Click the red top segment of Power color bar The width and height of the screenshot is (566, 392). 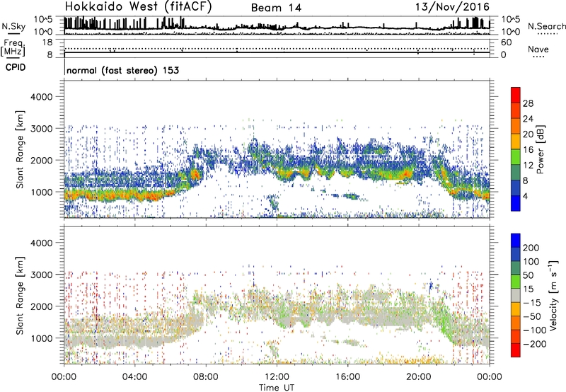[516, 95]
